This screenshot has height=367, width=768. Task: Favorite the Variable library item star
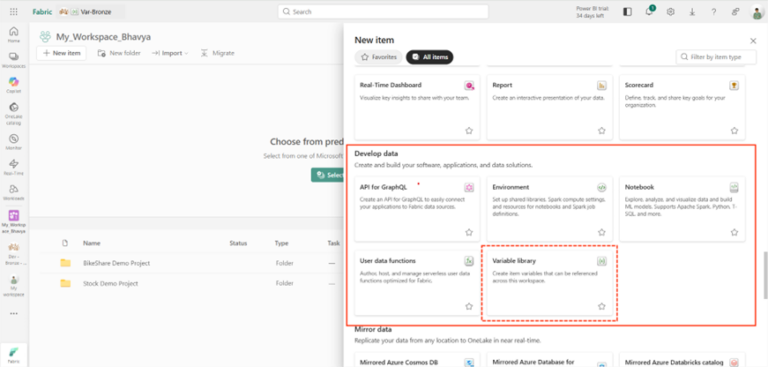pyautogui.click(x=601, y=306)
